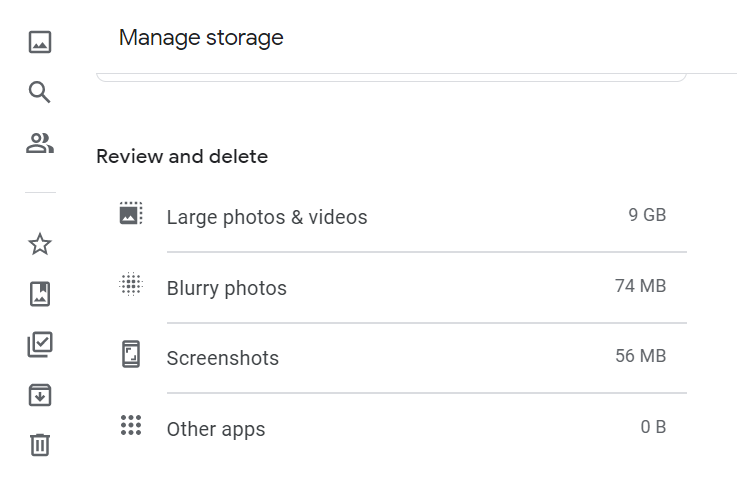Go to Sharing people icon
737x487 pixels.
click(x=40, y=143)
